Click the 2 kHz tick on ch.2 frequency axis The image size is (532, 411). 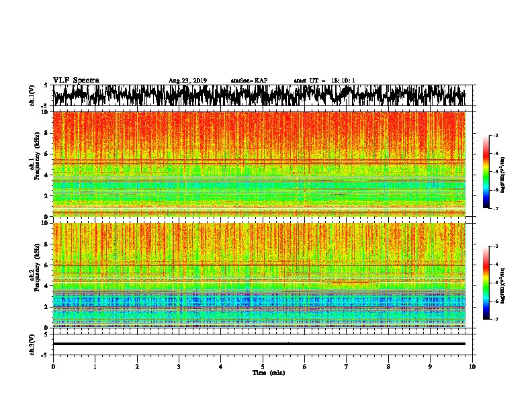click(x=46, y=307)
